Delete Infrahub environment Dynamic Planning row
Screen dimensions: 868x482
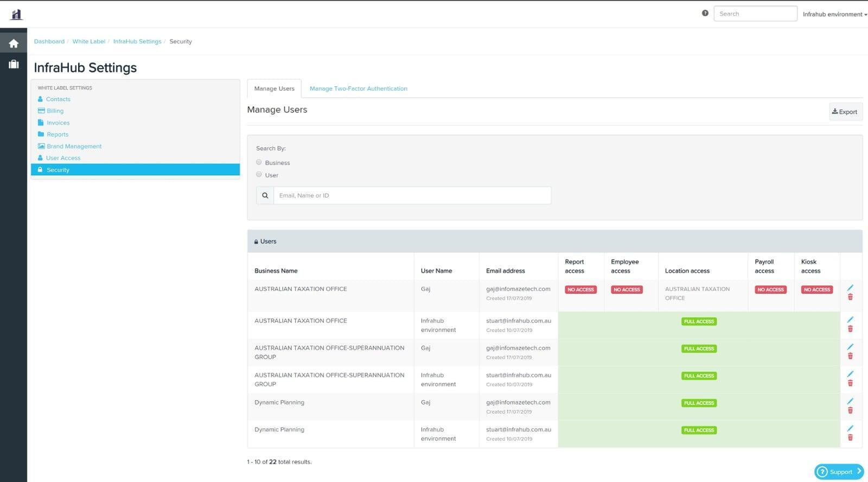click(x=850, y=437)
